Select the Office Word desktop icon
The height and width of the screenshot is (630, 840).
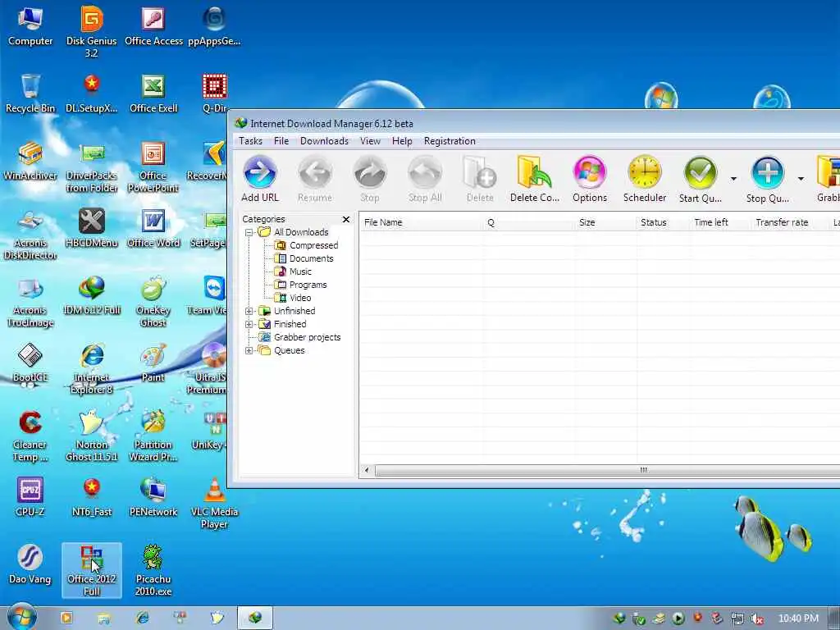coord(153,228)
